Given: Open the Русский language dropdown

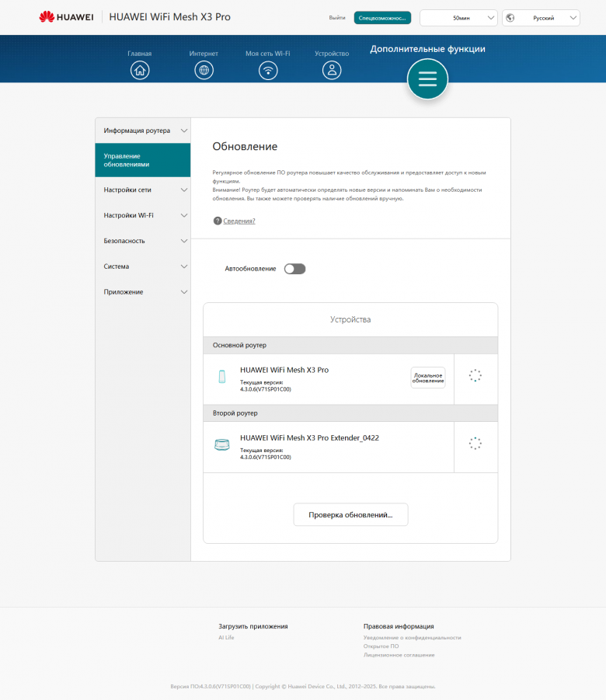Looking at the screenshot, I should click(x=541, y=17).
